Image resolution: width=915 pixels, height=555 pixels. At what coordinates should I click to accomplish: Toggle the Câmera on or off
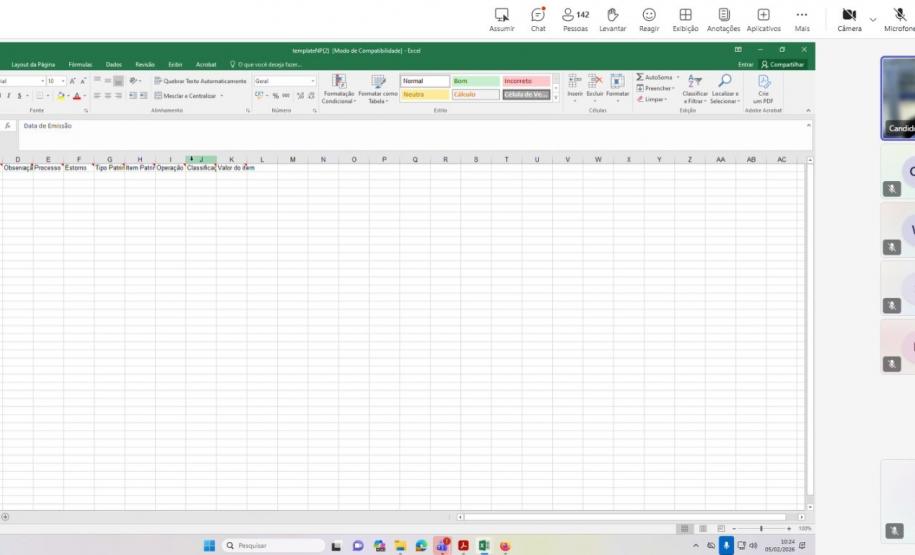pos(848,16)
